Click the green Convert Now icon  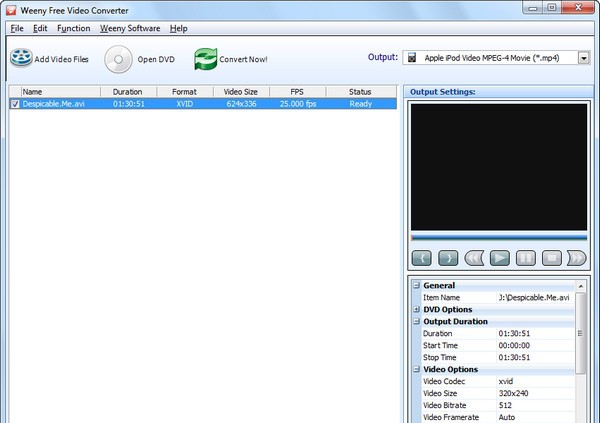[x=205, y=59]
